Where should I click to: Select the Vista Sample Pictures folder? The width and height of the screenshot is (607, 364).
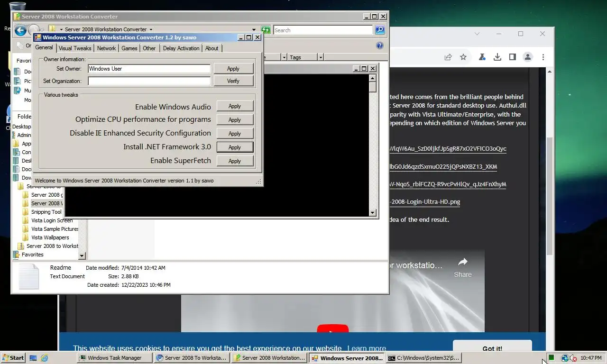point(55,229)
